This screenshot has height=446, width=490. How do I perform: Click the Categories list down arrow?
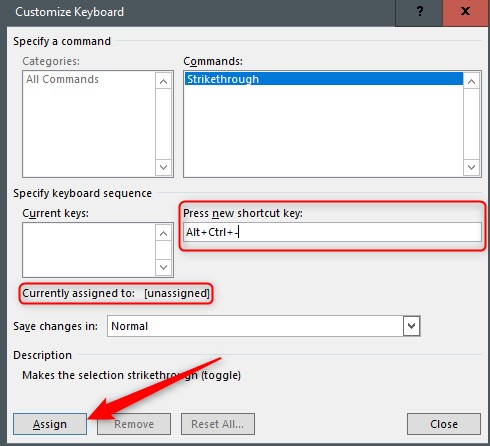pyautogui.click(x=163, y=167)
